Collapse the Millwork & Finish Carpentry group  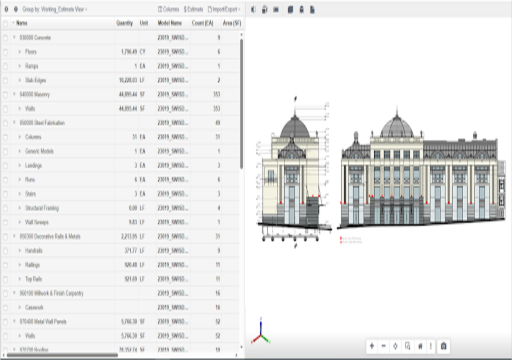pyautogui.click(x=14, y=293)
